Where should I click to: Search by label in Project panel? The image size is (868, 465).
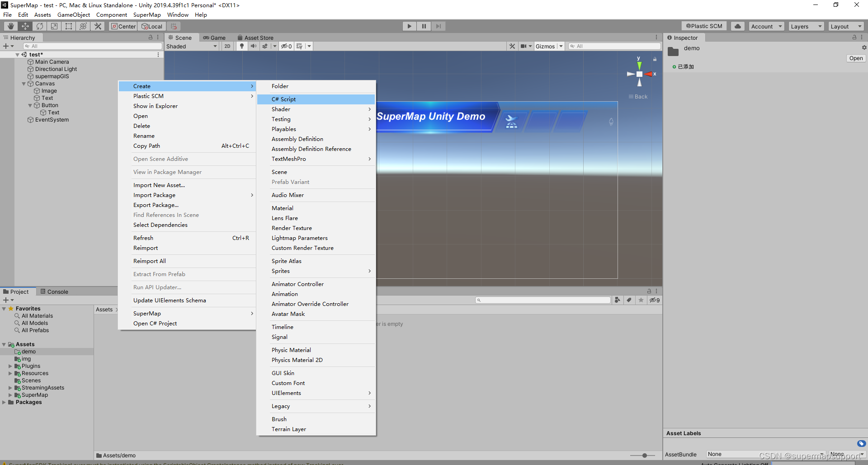pyautogui.click(x=629, y=300)
